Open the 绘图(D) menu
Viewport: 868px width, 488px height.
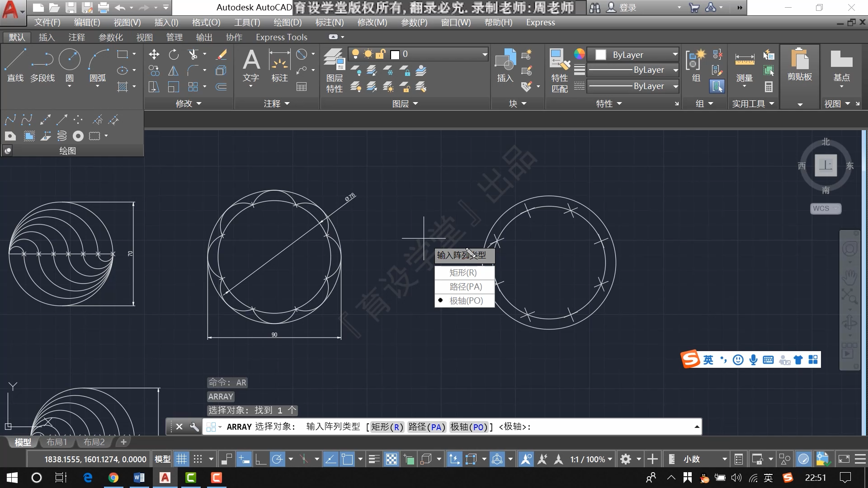288,23
